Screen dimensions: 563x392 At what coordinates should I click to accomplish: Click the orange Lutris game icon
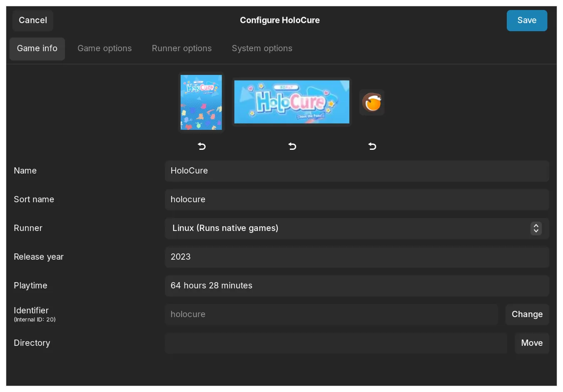click(372, 102)
